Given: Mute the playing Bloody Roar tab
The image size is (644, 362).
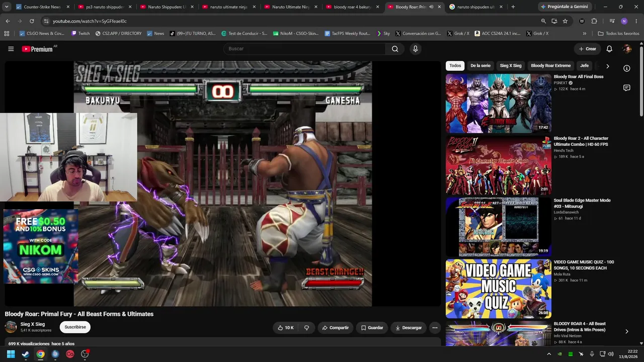Looking at the screenshot, I should 431,7.
